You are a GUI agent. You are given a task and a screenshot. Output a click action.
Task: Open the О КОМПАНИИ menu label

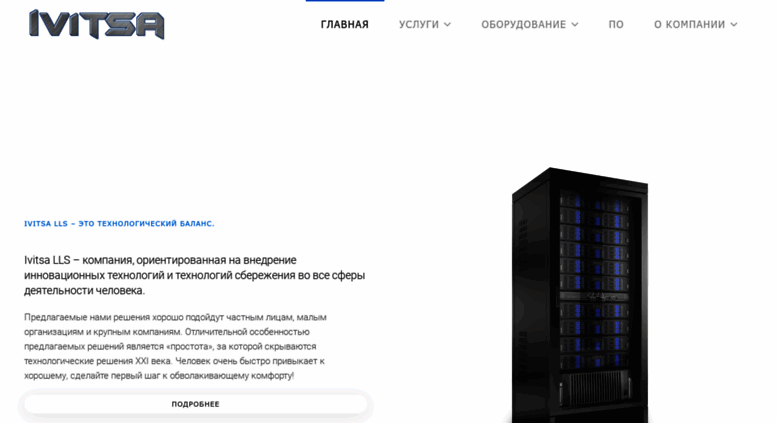point(689,24)
